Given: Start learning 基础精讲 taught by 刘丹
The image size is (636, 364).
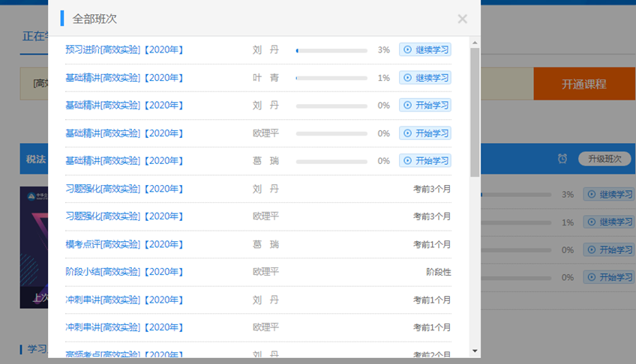Looking at the screenshot, I should coord(425,106).
